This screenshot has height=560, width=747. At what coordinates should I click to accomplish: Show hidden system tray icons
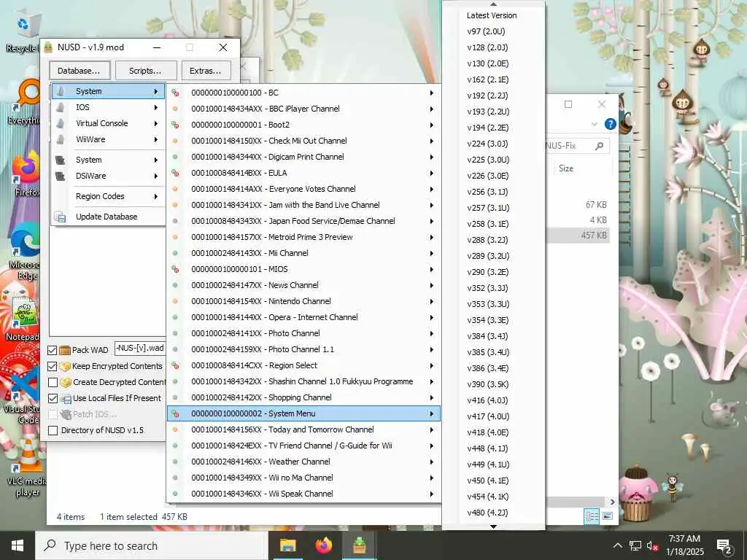pyautogui.click(x=617, y=545)
